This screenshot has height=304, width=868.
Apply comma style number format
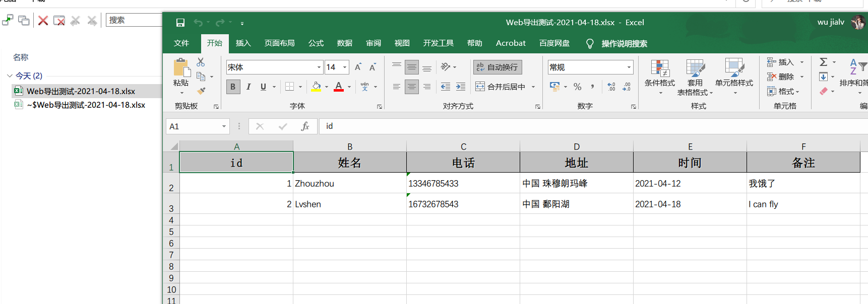click(x=592, y=87)
